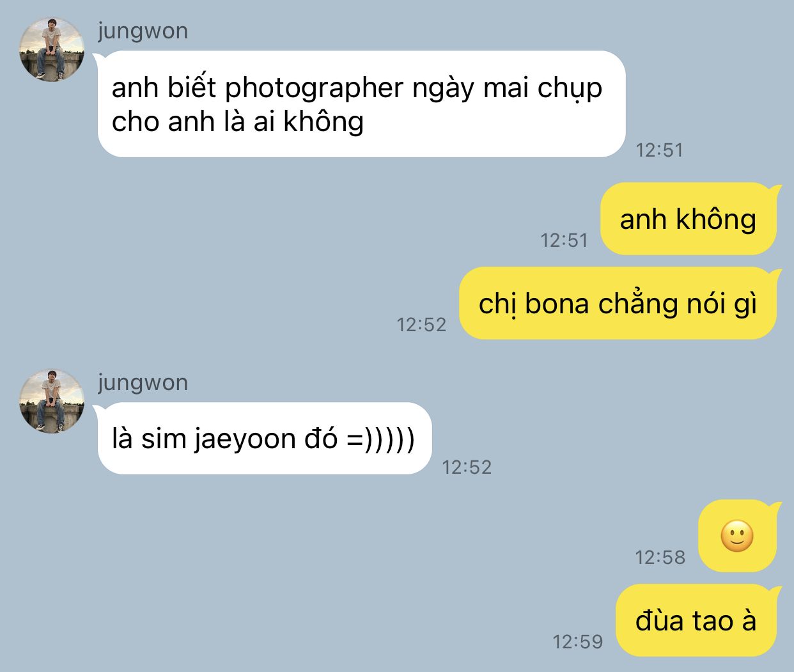
Task: Tap 12:52 timestamp after the jaeyoon message
Action: tap(467, 467)
